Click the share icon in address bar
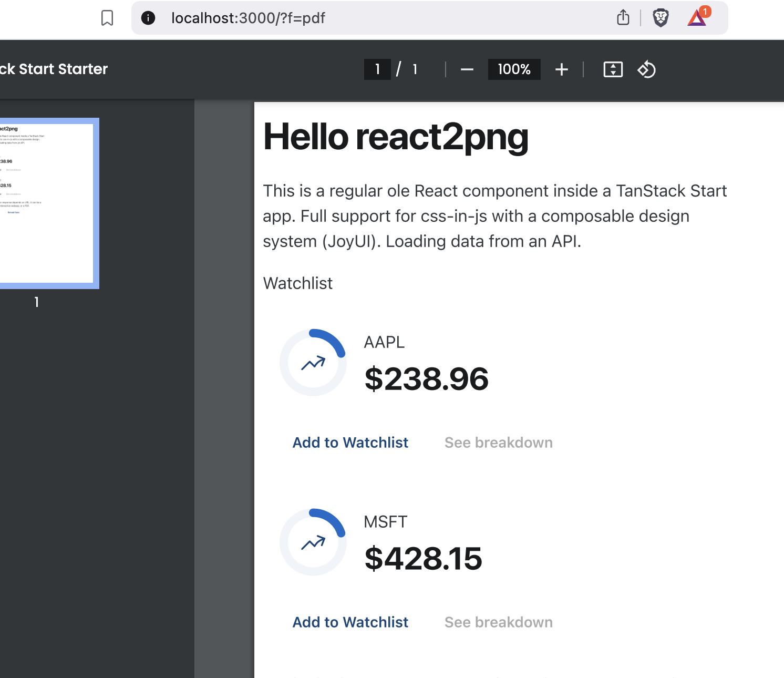Screen dimensions: 784x678 point(623,17)
